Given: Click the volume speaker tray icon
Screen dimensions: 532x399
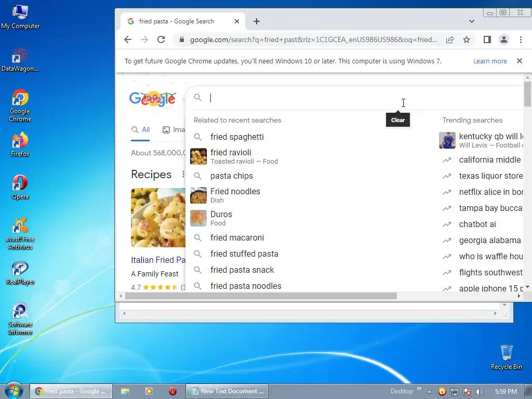Looking at the screenshot, I should point(479,392).
